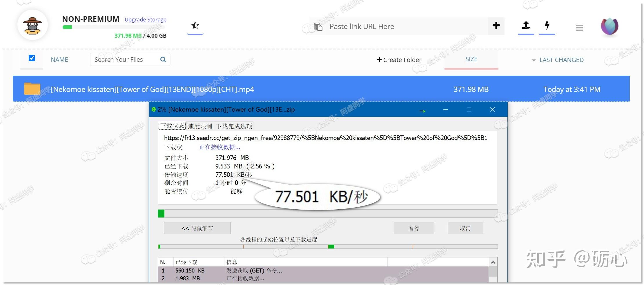This screenshot has height=285, width=644.
Task: Switch to 下载状态 tab
Action: tap(172, 126)
